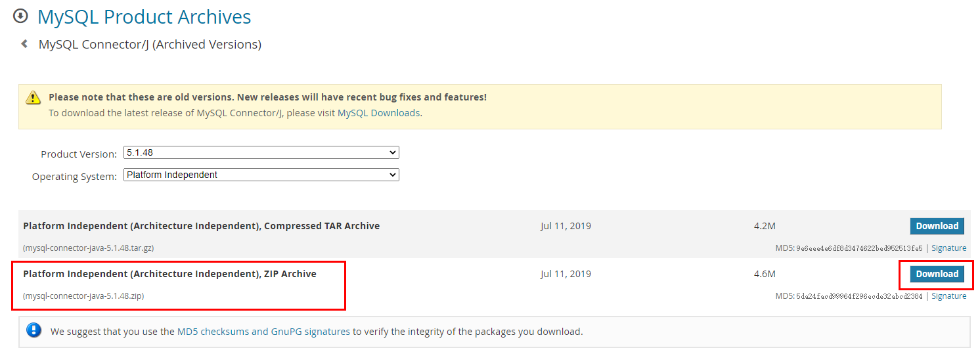
Task: Click the back chevron beside MySQL Connector/J
Action: (24, 44)
